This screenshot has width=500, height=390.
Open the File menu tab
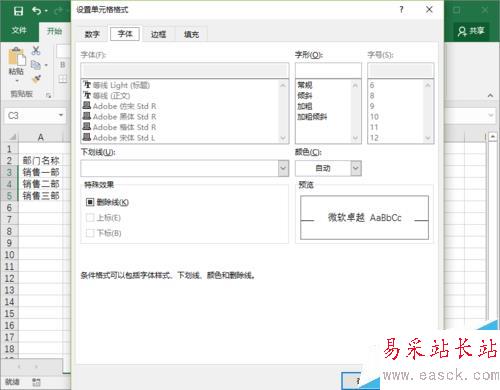point(19,31)
